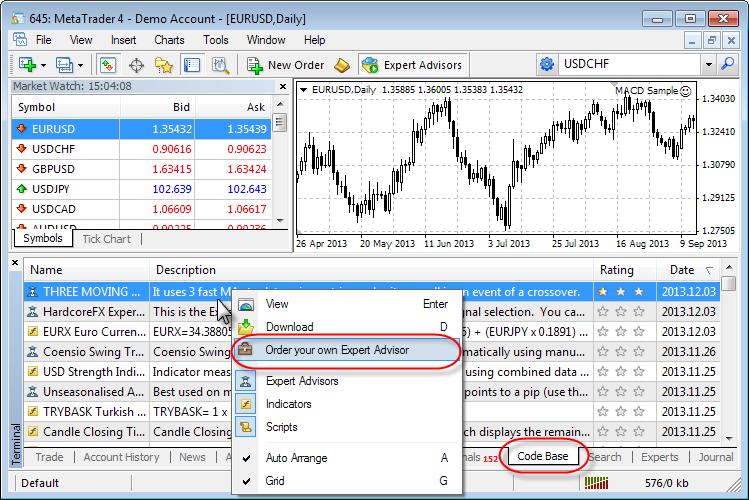This screenshot has height=500, width=749.
Task: Click the Coensio Swing Trader row icon
Action: [x=32, y=351]
